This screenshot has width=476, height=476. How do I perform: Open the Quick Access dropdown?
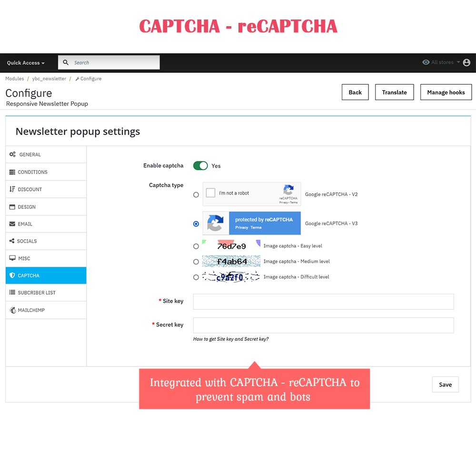coord(25,62)
